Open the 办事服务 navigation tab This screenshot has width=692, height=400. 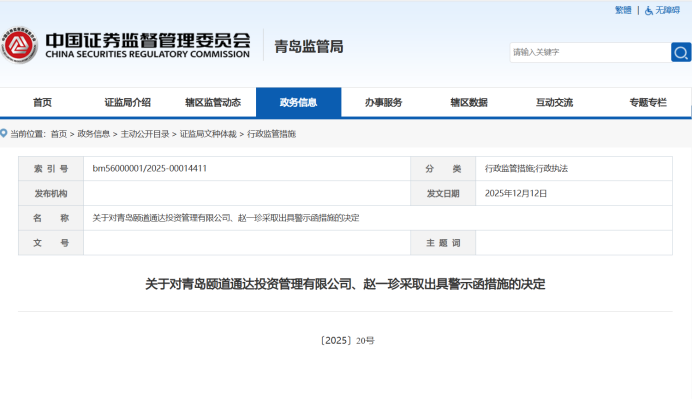click(x=383, y=103)
